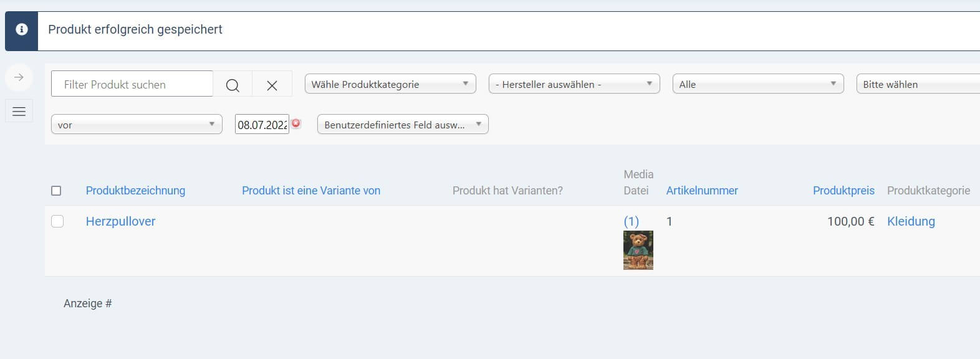Sort by the Produktpreis column
The height and width of the screenshot is (359, 980).
click(843, 191)
